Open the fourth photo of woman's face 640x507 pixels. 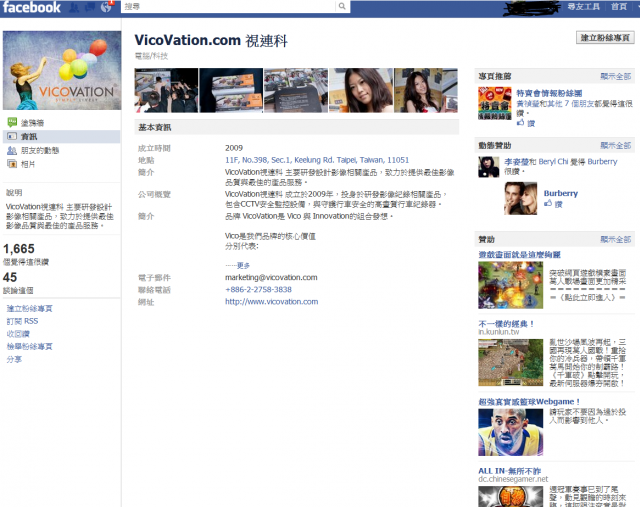tap(361, 90)
